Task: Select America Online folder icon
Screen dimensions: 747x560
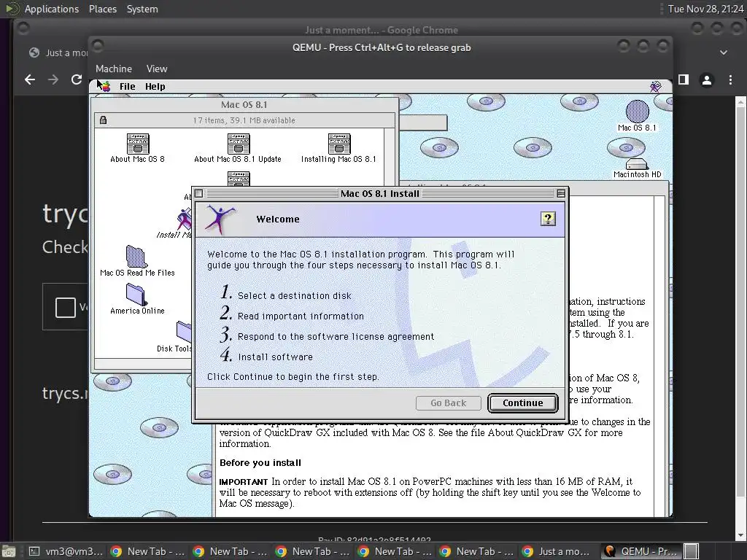Action: [x=136, y=295]
